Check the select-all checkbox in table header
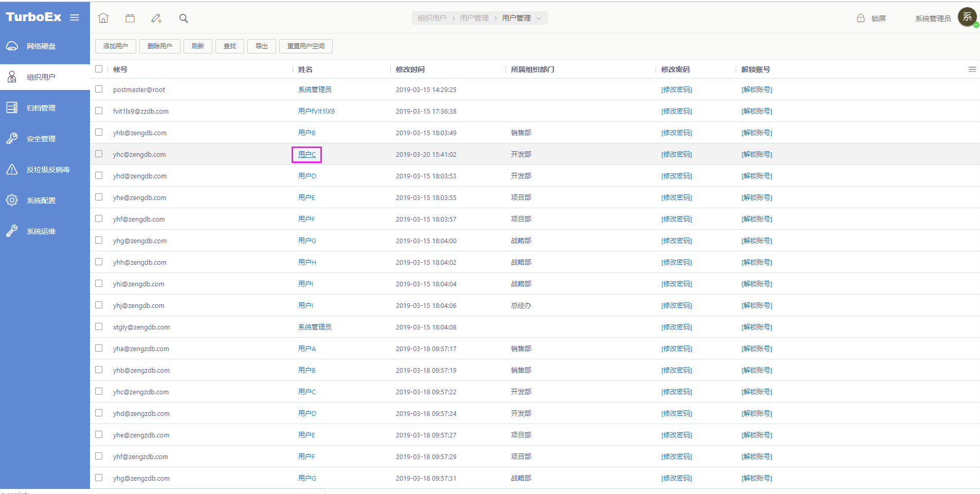Image resolution: width=980 pixels, height=494 pixels. 99,69
